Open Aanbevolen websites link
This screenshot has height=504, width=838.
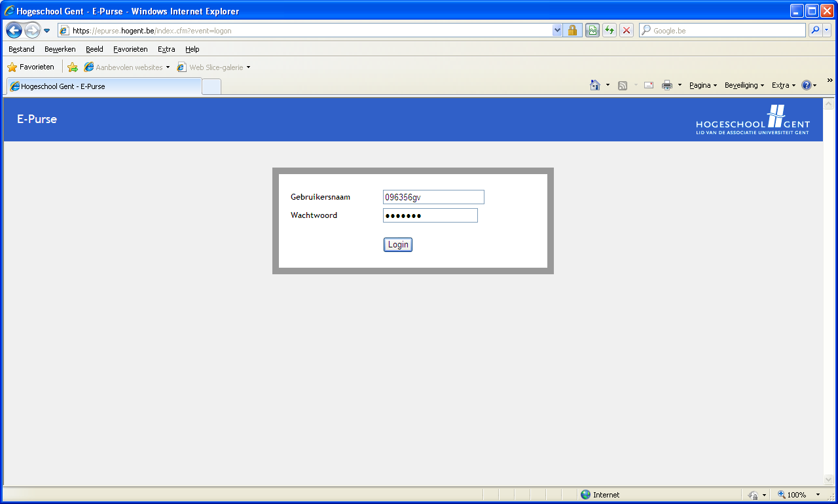pos(127,67)
